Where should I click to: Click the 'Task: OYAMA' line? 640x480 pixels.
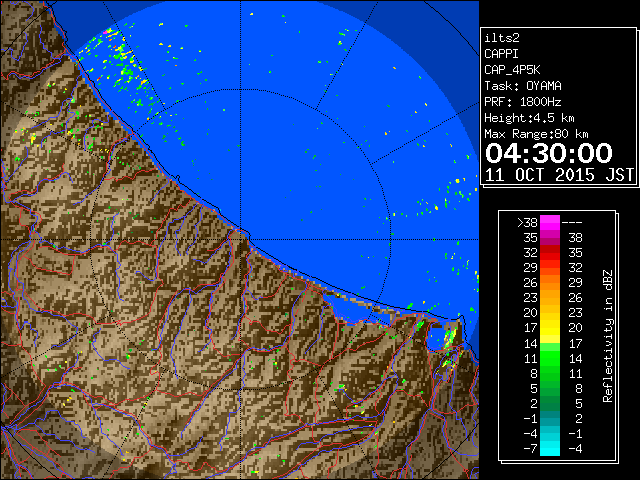(x=523, y=86)
